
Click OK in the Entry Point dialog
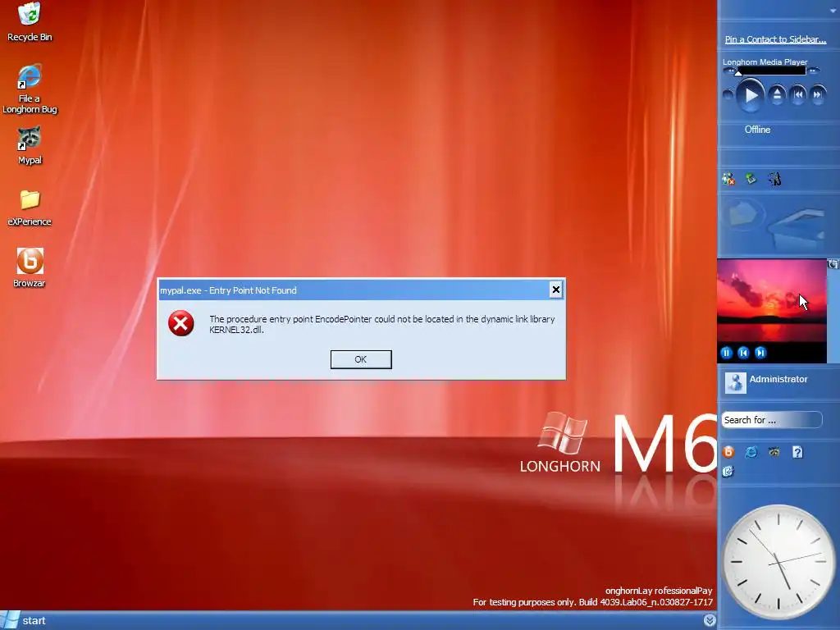point(361,359)
